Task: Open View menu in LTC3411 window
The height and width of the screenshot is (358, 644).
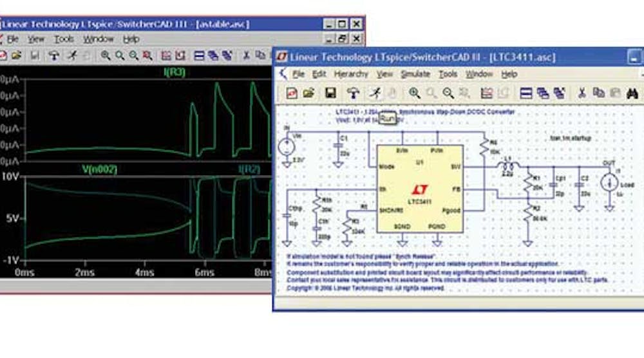Action: [384, 74]
